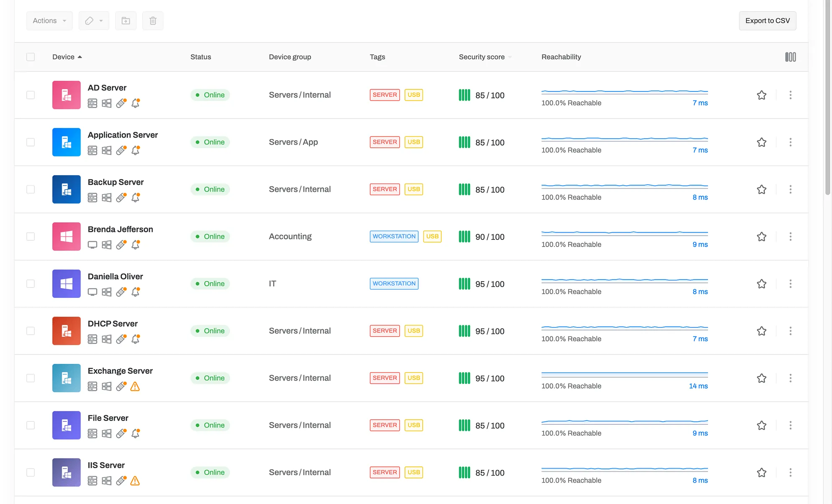This screenshot has width=832, height=504.
Task: Click the patch bandage icon under Daniella Oliver
Action: click(121, 292)
